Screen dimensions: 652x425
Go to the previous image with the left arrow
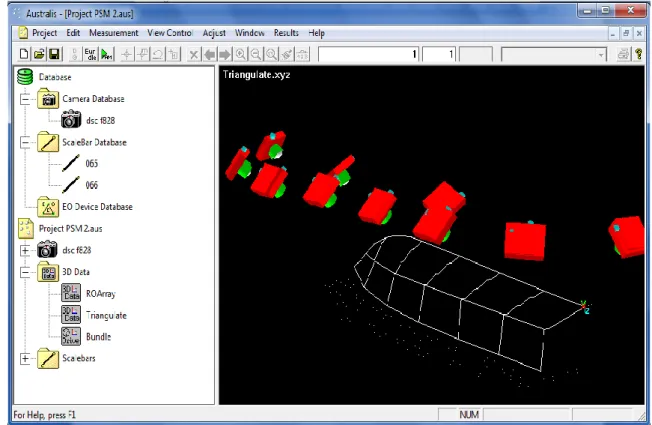click(x=210, y=54)
